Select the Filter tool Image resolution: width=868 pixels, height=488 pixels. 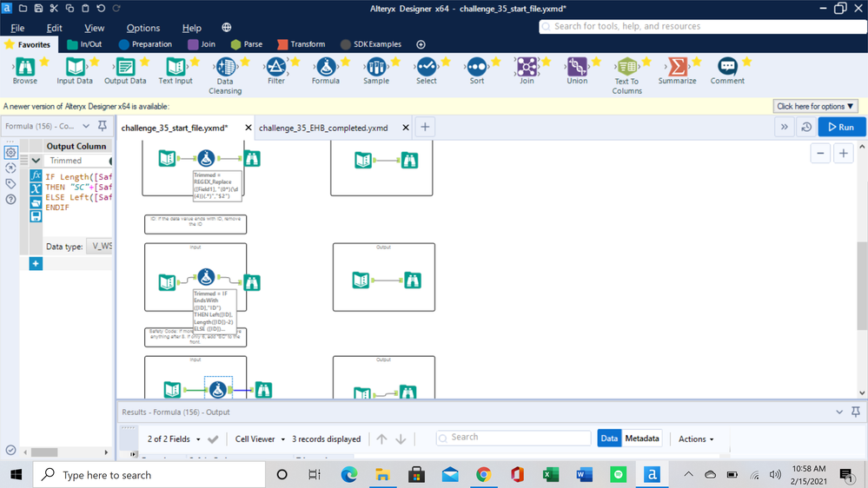[x=275, y=68]
